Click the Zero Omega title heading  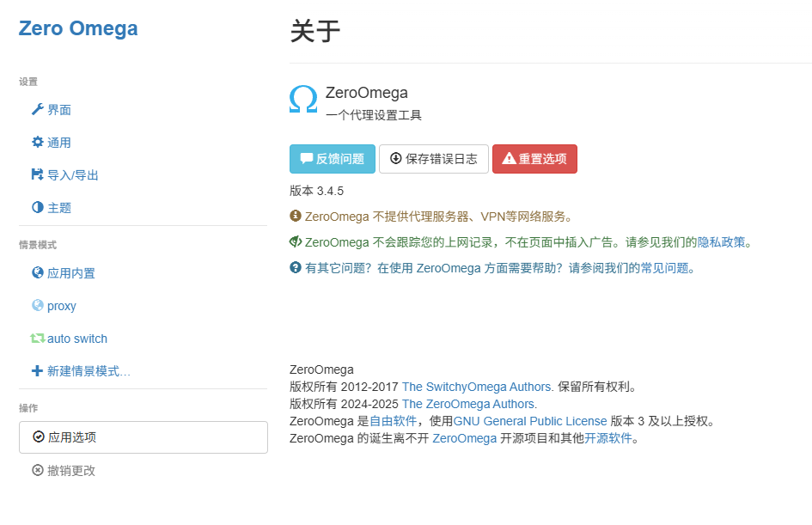click(78, 28)
